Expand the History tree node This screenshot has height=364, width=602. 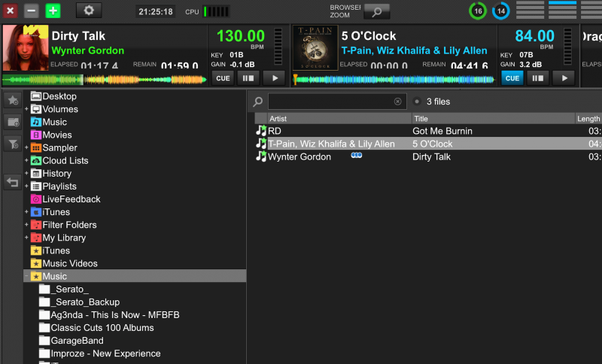pos(26,174)
